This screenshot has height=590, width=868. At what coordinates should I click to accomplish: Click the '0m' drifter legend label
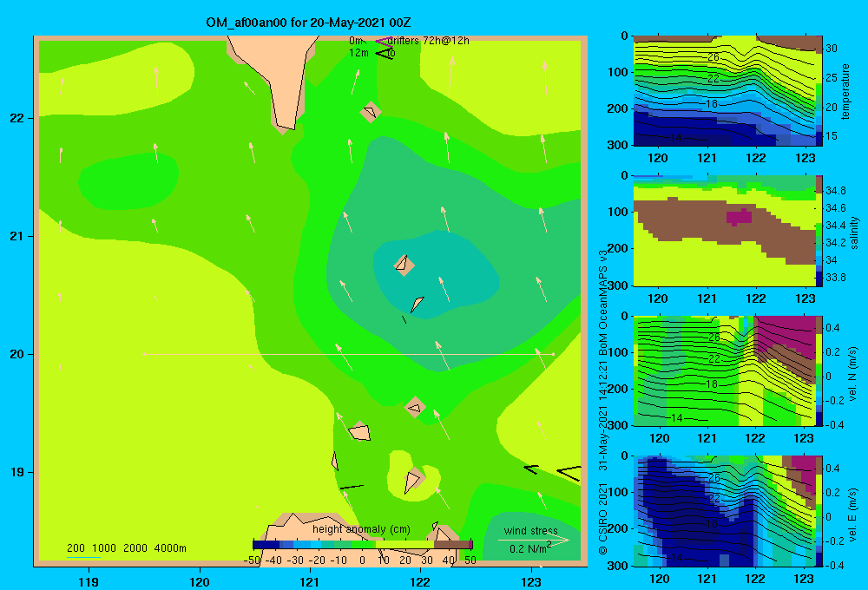(x=355, y=41)
